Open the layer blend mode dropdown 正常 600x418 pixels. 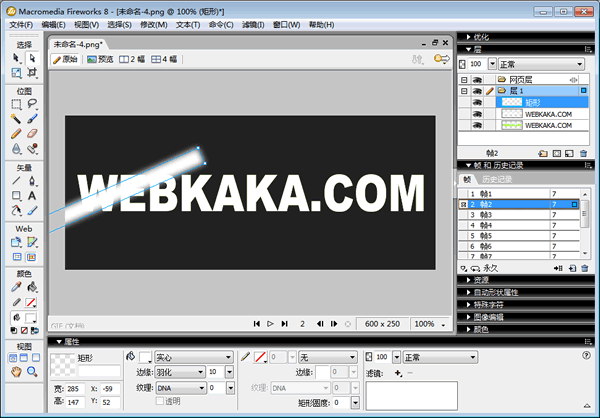(x=545, y=64)
